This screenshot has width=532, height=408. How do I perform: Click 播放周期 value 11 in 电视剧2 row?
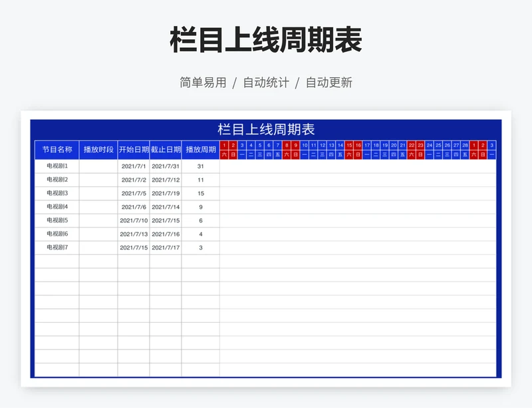point(201,180)
